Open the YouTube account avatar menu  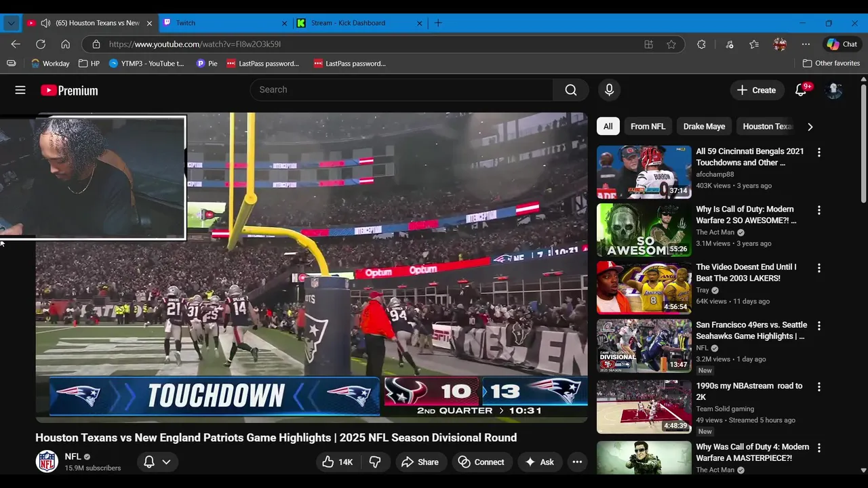[x=834, y=90]
